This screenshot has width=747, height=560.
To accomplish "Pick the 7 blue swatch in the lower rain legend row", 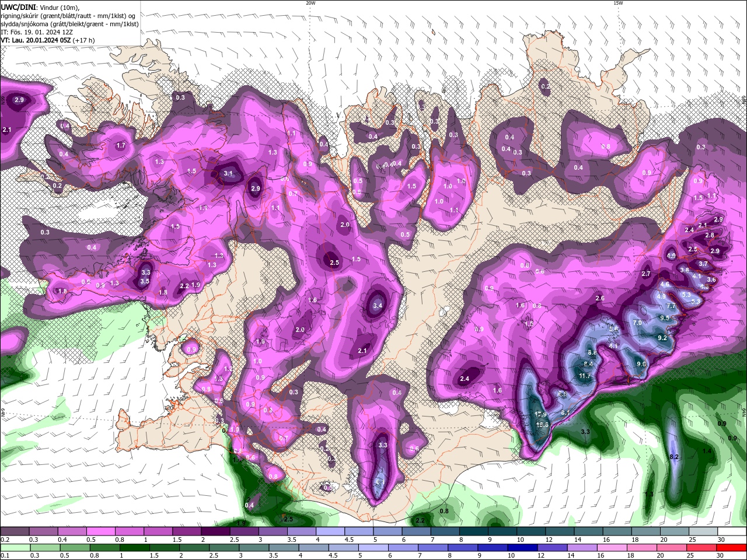I will coord(432,548).
